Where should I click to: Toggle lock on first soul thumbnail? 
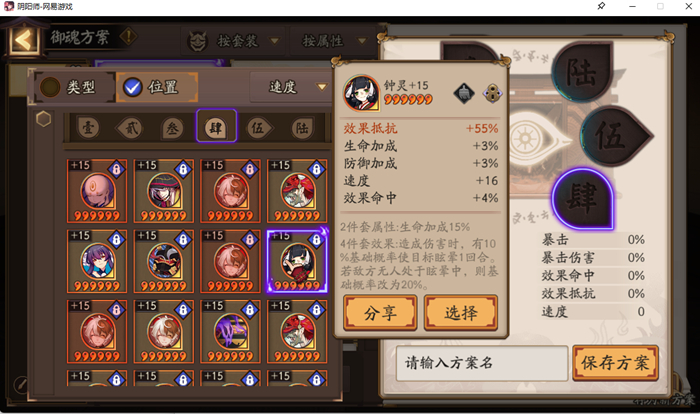tap(117, 169)
